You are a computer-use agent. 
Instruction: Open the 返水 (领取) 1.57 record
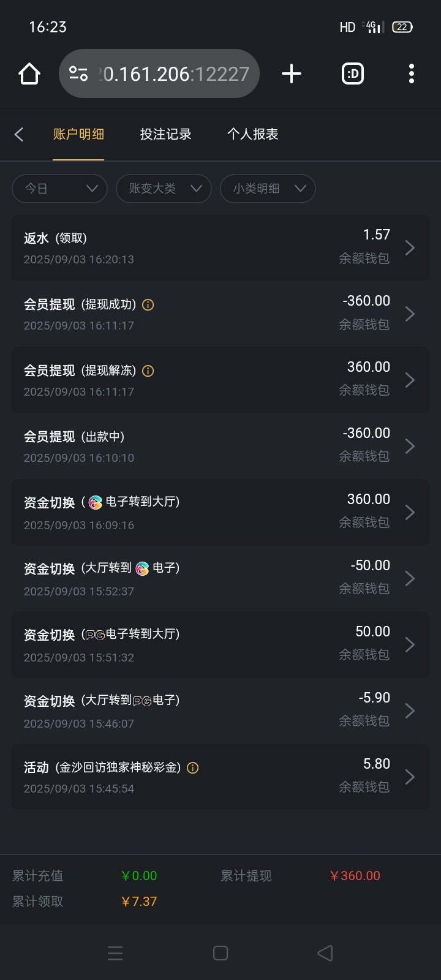[x=220, y=247]
